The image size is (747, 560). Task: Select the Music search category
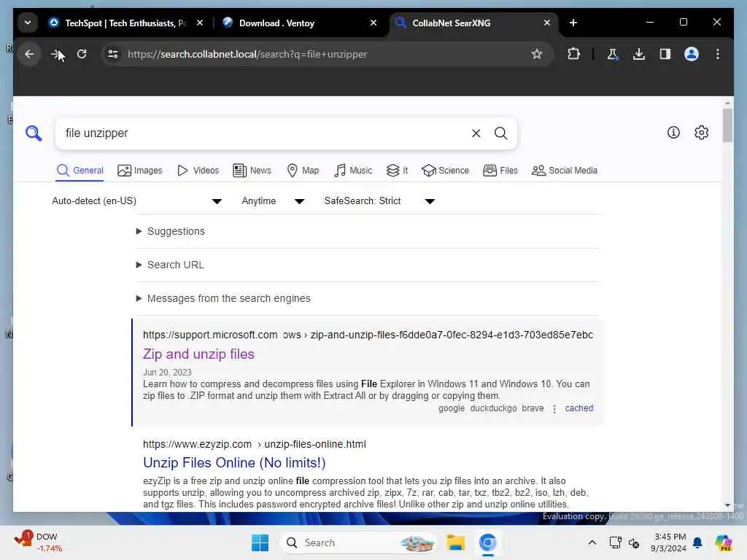pos(353,171)
